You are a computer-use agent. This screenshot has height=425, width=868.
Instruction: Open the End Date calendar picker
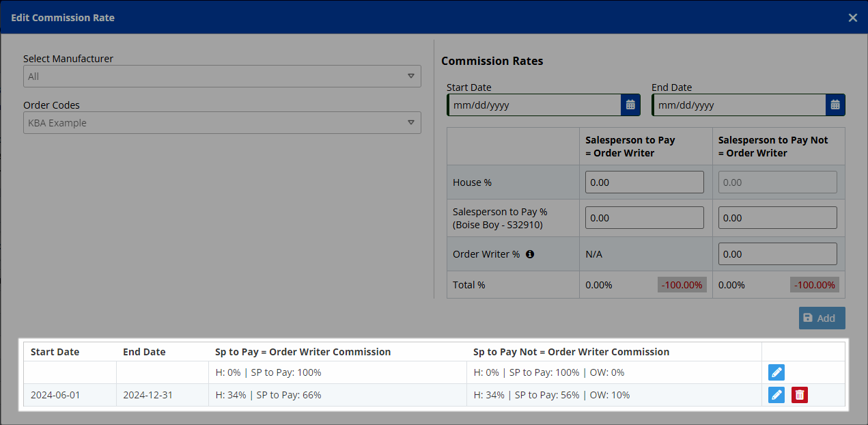835,105
